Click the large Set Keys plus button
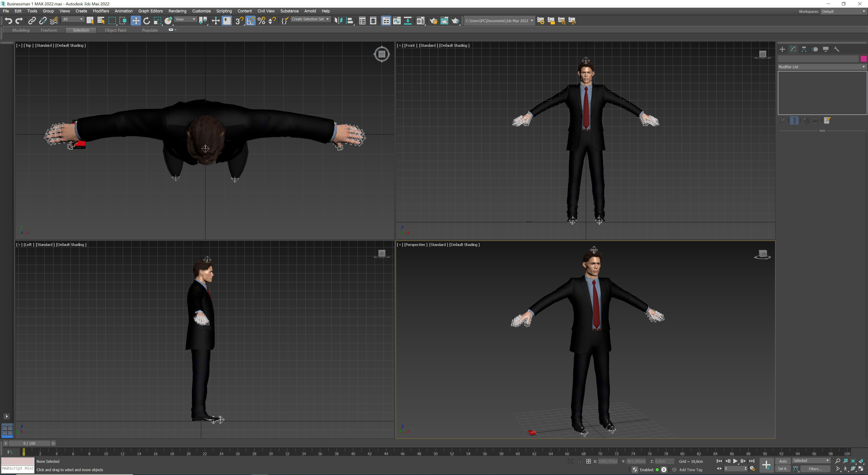Image resolution: width=868 pixels, height=475 pixels. click(x=766, y=465)
